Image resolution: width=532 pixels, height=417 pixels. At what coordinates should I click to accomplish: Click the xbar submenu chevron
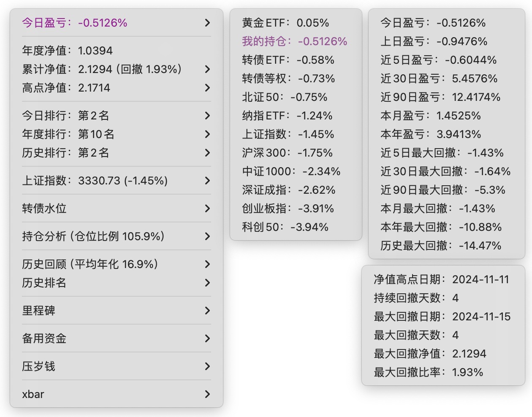207,394
